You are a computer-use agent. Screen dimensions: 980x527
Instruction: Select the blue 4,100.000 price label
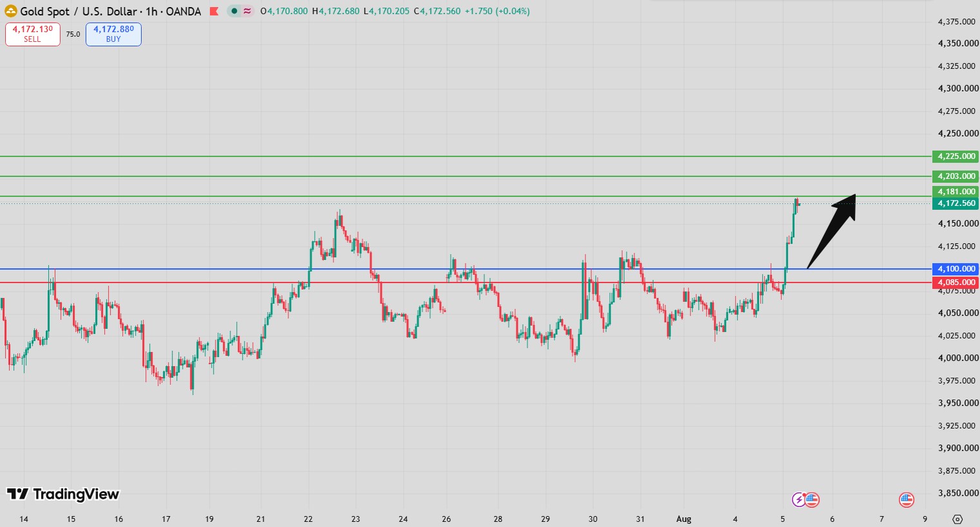(956, 269)
